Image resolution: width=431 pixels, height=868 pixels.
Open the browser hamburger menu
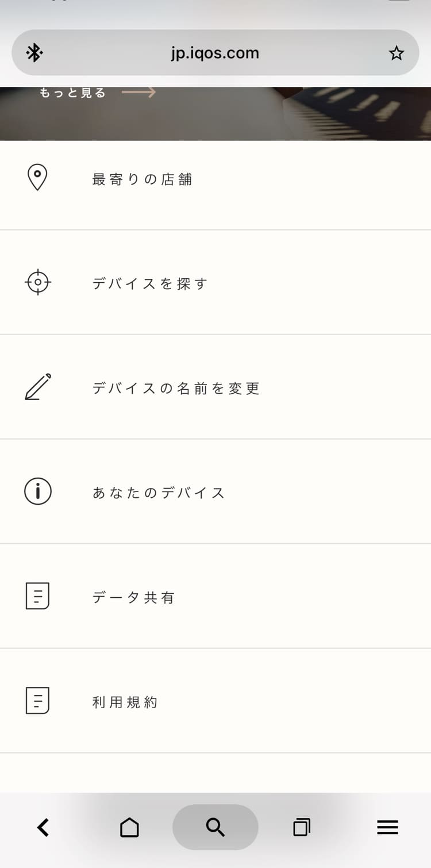coord(388,827)
